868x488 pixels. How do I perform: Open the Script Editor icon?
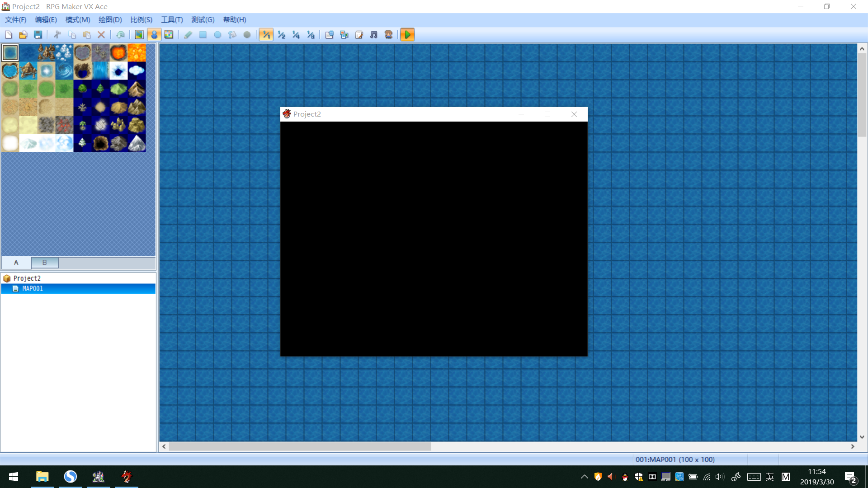pos(359,35)
